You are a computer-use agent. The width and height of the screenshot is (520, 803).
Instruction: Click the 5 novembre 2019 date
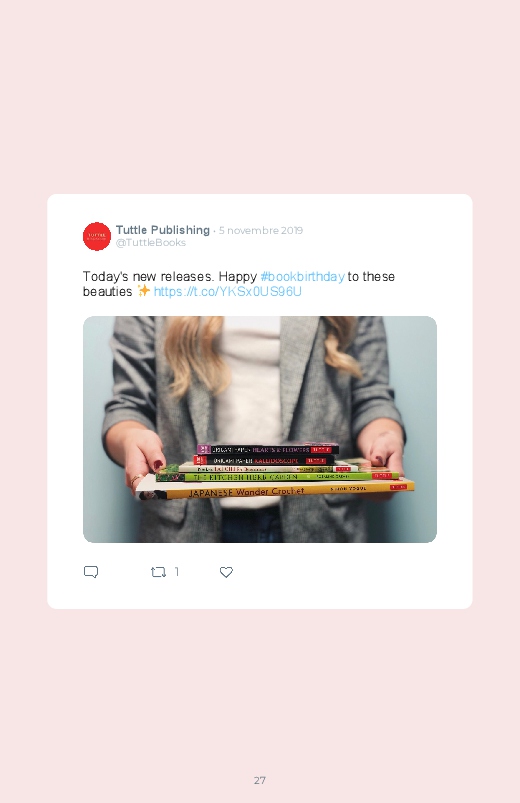[261, 230]
